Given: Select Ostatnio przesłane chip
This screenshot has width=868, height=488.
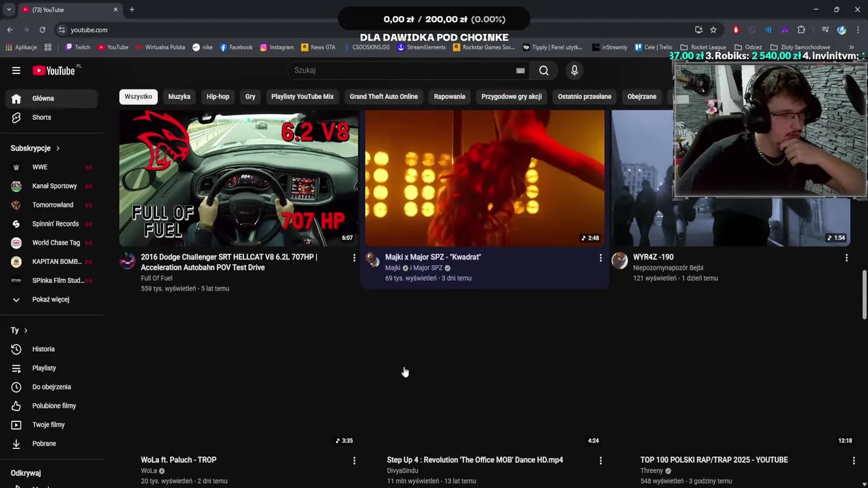Looking at the screenshot, I should coord(585,97).
